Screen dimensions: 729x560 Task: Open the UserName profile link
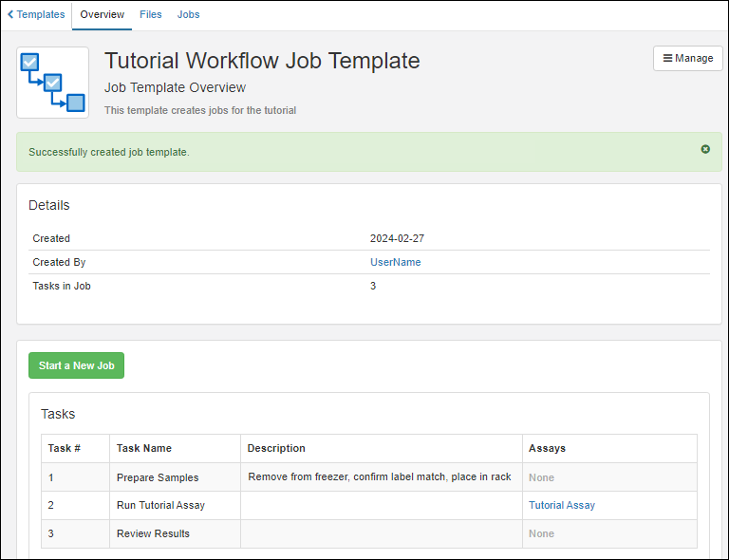[395, 262]
